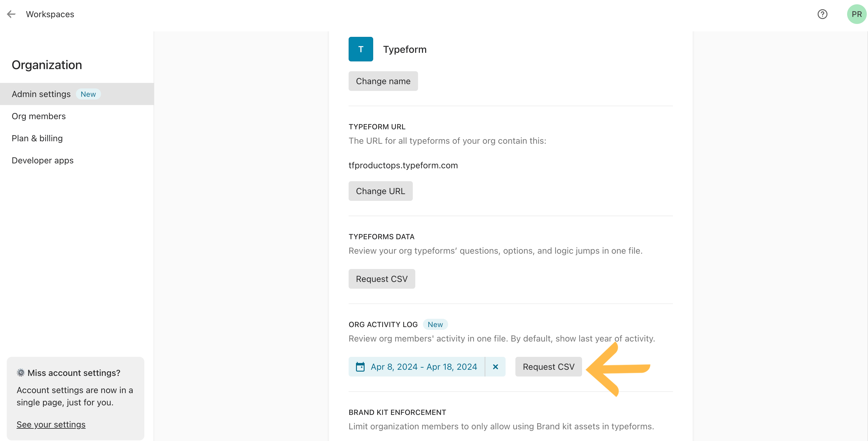Screen dimensions: 868x441
Task: Click the back arrow to Workspaces
Action: pos(11,14)
